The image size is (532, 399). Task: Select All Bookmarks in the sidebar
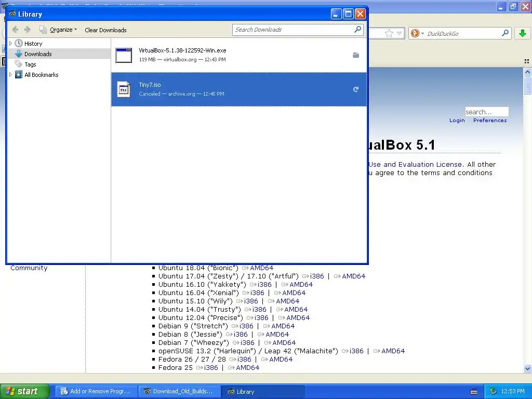coord(41,75)
